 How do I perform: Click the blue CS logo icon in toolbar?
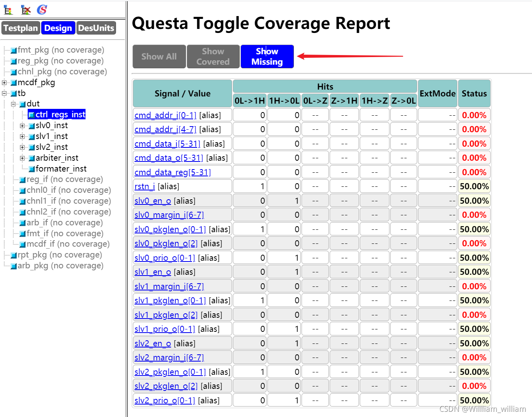coord(41,10)
